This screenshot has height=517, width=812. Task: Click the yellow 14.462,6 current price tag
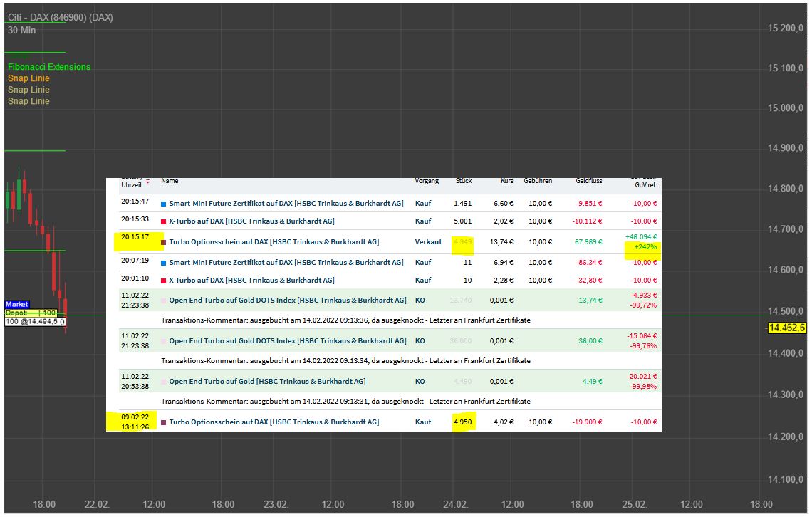786,328
